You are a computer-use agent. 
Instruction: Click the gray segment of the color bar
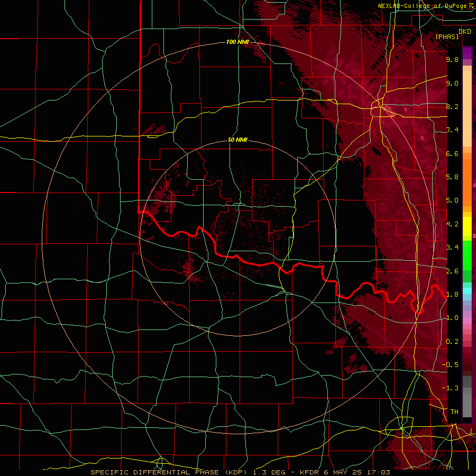[467, 398]
